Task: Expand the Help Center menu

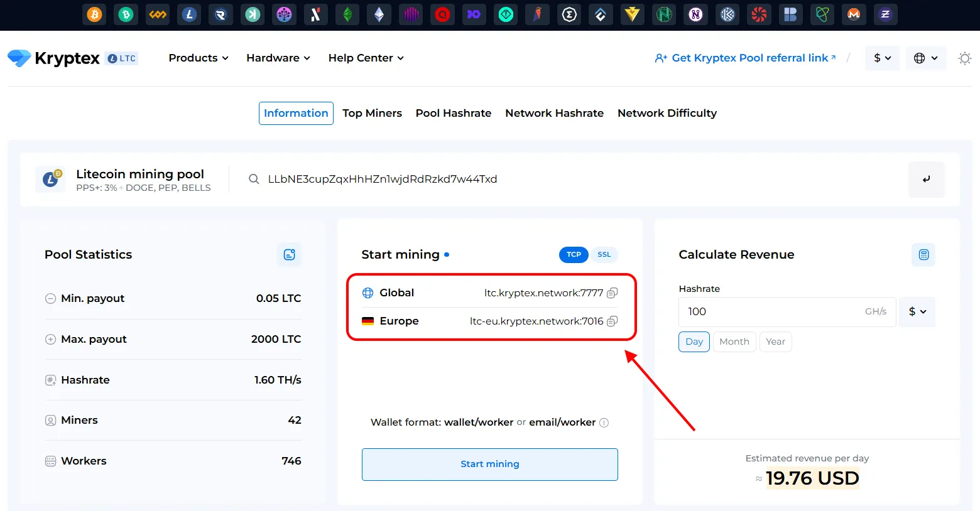Action: click(366, 58)
